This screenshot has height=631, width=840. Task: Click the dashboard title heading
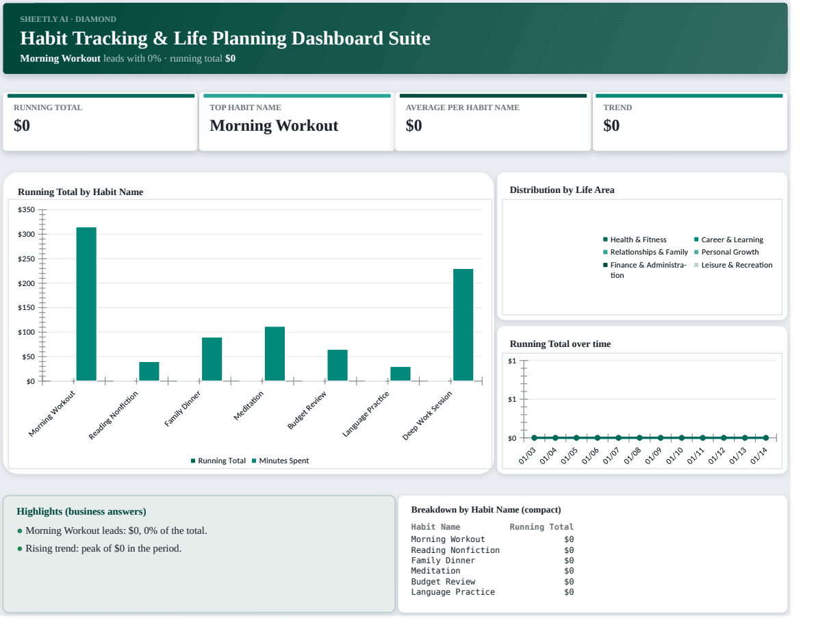coord(225,38)
